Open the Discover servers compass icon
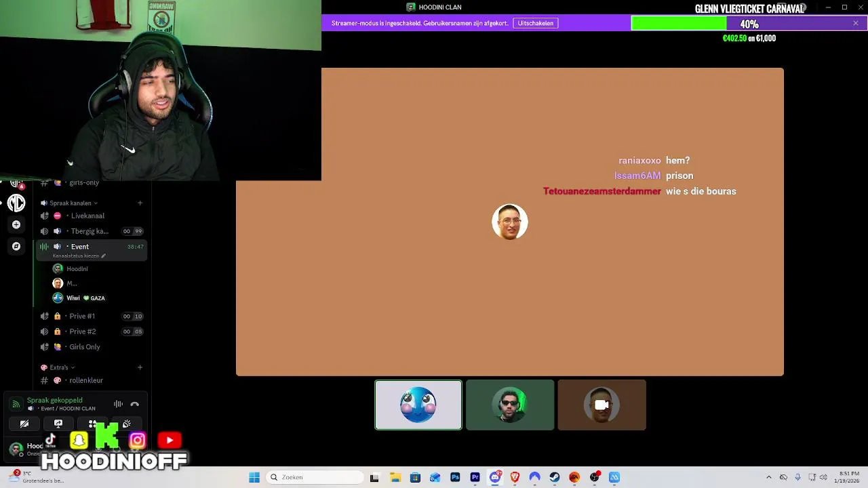868x488 pixels. click(16, 246)
